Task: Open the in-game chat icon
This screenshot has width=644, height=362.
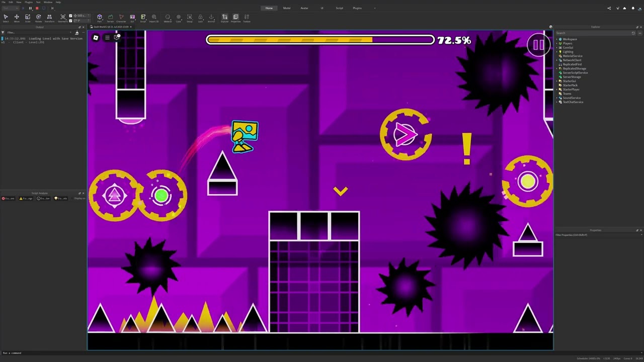Action: click(x=117, y=37)
